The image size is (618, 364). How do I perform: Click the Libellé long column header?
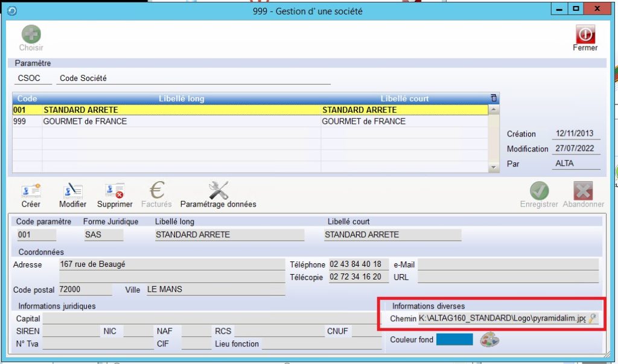181,99
